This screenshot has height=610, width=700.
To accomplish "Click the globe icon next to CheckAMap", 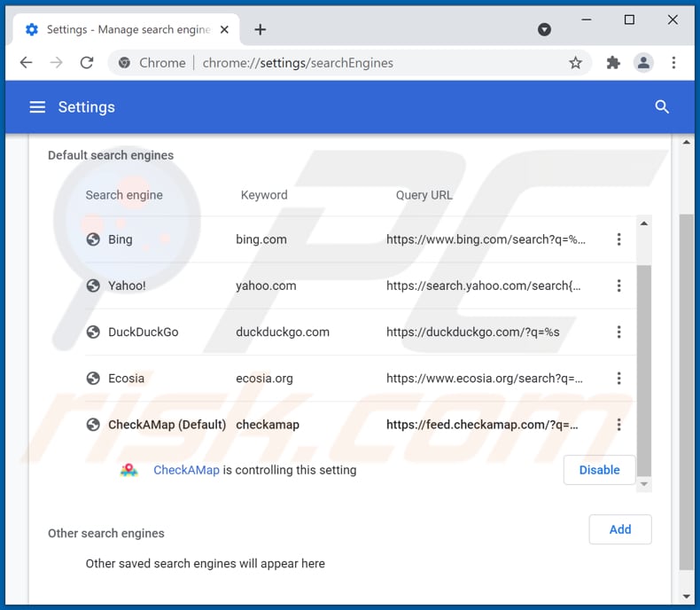I will (x=93, y=425).
